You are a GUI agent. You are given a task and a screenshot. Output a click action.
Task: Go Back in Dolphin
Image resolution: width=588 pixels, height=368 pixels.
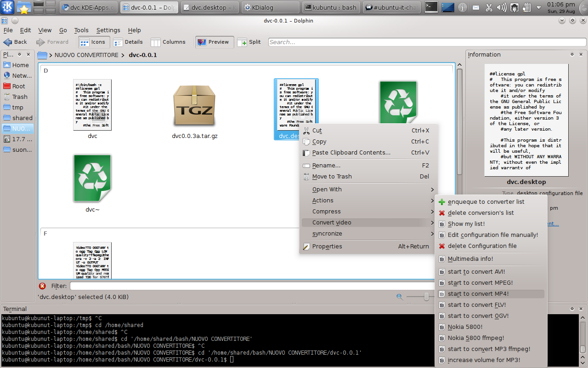click(x=16, y=42)
